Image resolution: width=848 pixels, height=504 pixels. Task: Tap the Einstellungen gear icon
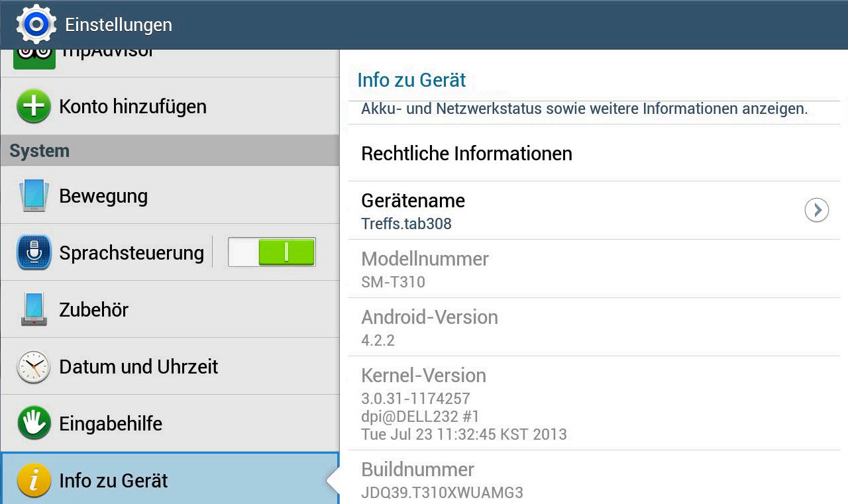[x=36, y=25]
